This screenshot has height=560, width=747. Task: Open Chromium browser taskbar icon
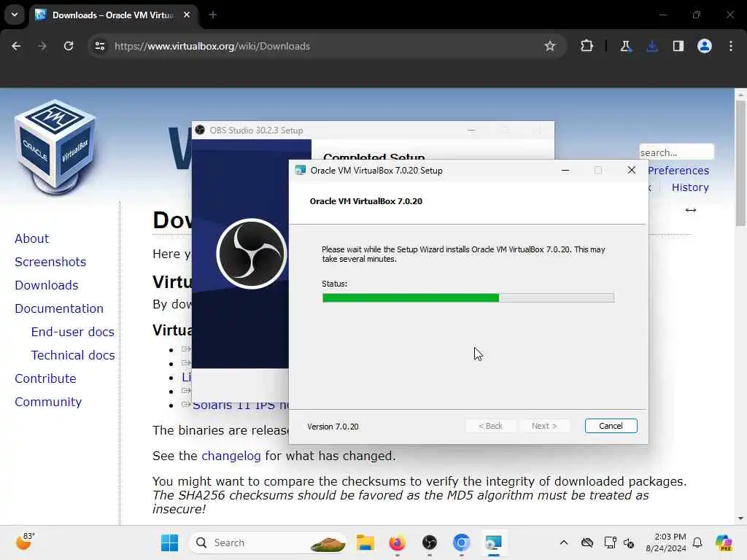(461, 542)
